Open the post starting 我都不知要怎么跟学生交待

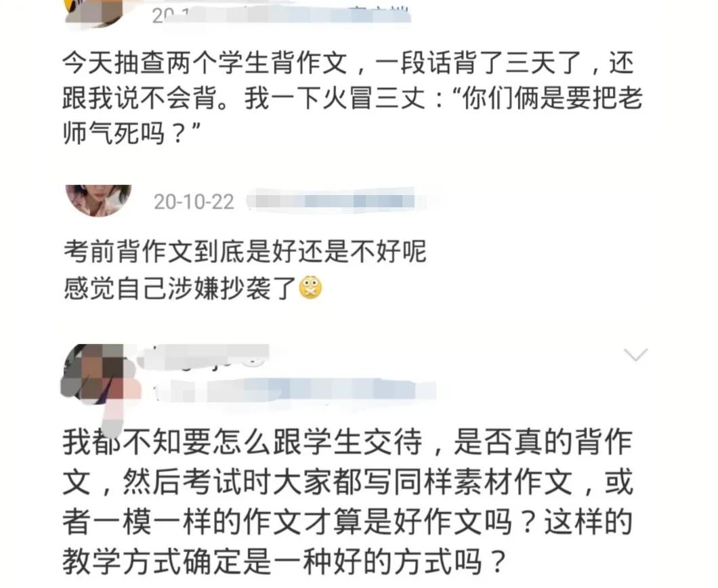click(348, 501)
